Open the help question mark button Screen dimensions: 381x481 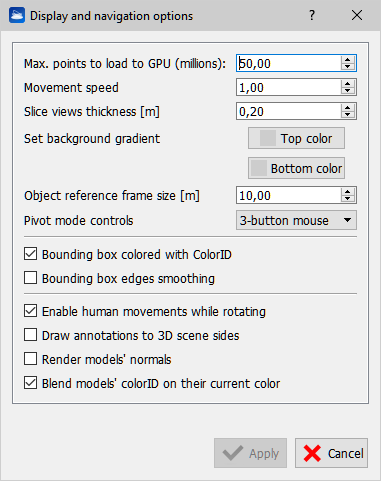[312, 15]
